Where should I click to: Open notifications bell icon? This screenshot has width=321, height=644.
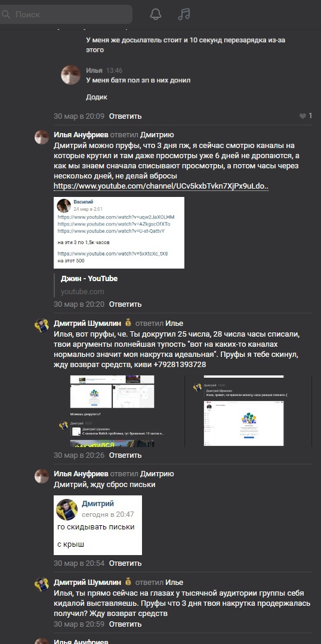pos(156,14)
